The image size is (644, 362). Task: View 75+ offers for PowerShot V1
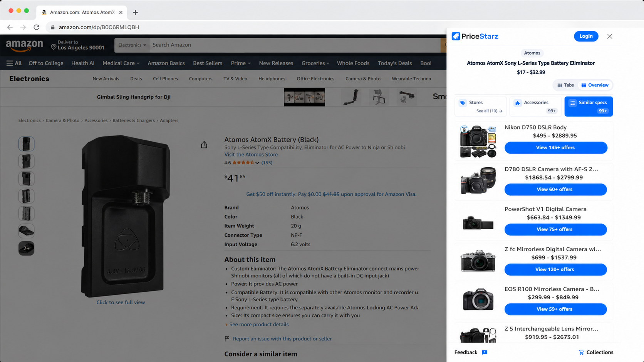pyautogui.click(x=555, y=229)
